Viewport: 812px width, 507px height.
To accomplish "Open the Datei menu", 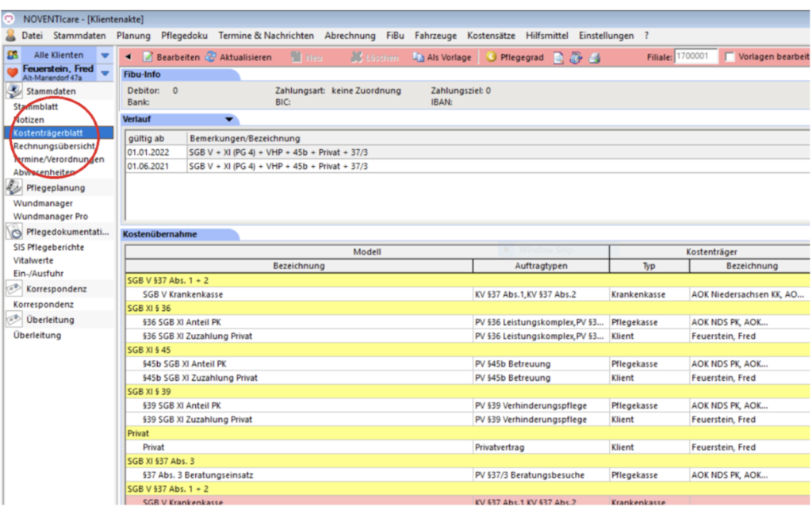I will (x=32, y=36).
